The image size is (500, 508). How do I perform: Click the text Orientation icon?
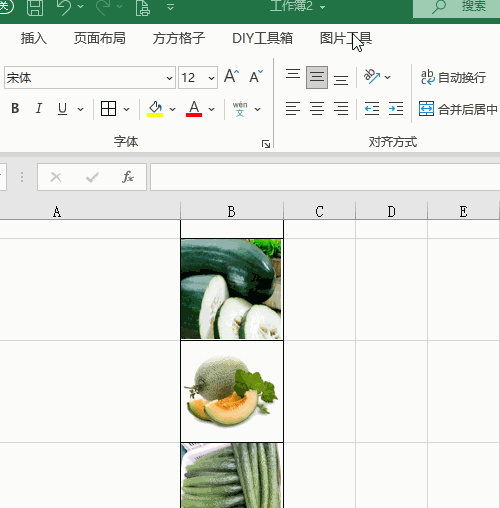point(372,77)
